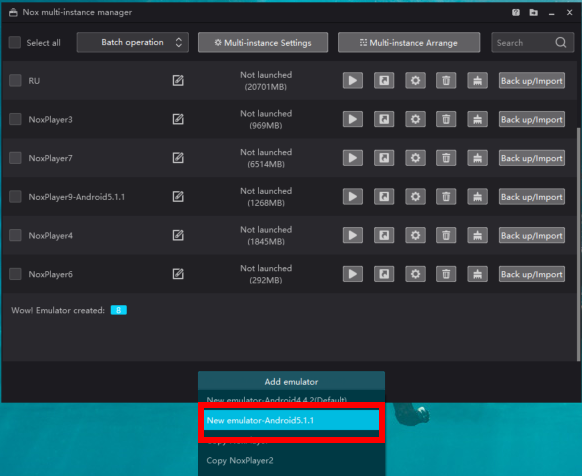This screenshot has width=582, height=476.
Task: Tick the NoxPlayer7 checkbox
Action: tap(15, 158)
